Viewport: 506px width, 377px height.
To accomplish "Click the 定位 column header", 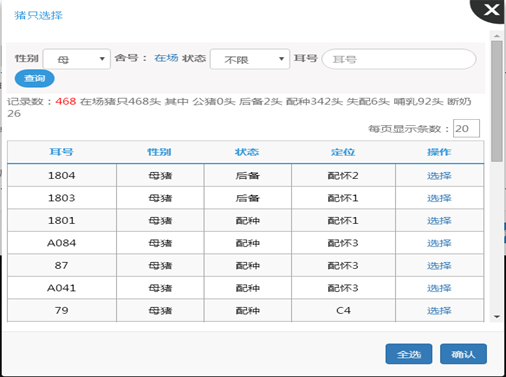I will pos(343,152).
